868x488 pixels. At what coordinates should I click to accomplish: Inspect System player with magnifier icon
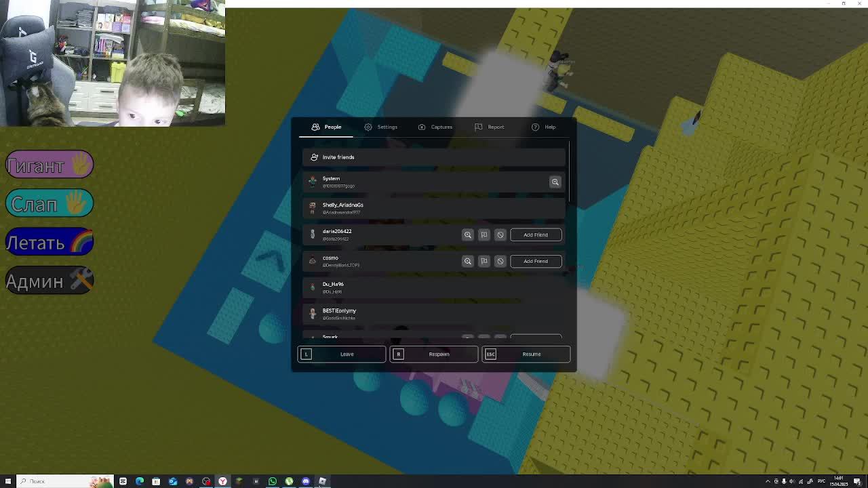(555, 182)
